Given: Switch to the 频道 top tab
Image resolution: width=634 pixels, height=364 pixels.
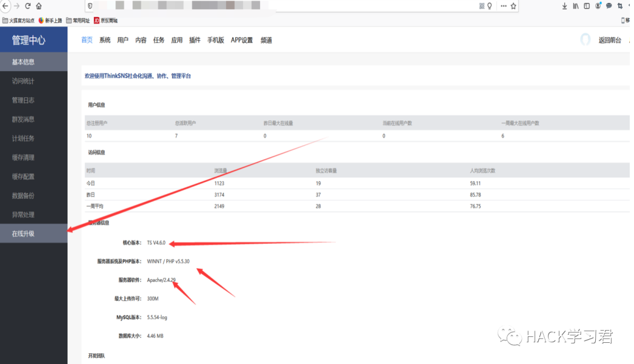Looking at the screenshot, I should 267,40.
